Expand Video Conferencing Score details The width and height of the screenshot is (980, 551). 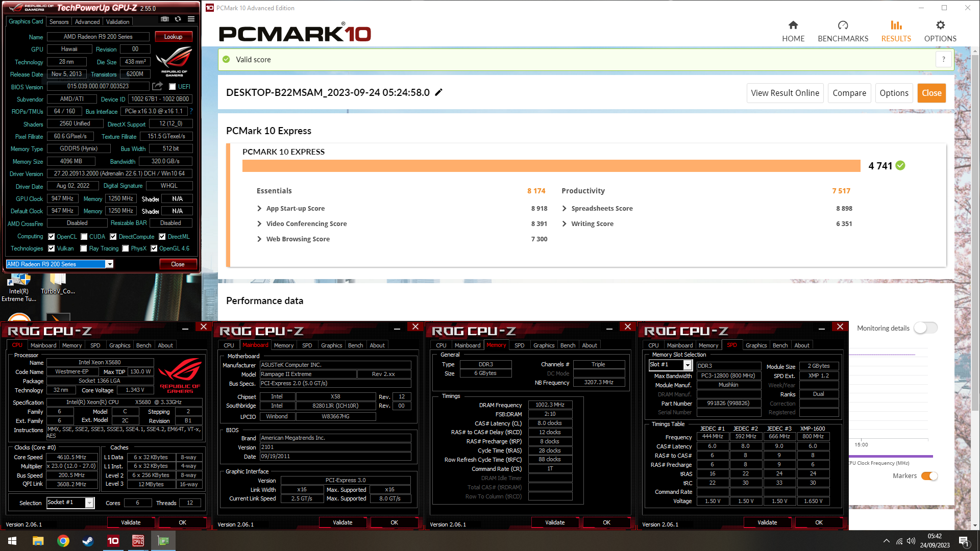coord(259,223)
